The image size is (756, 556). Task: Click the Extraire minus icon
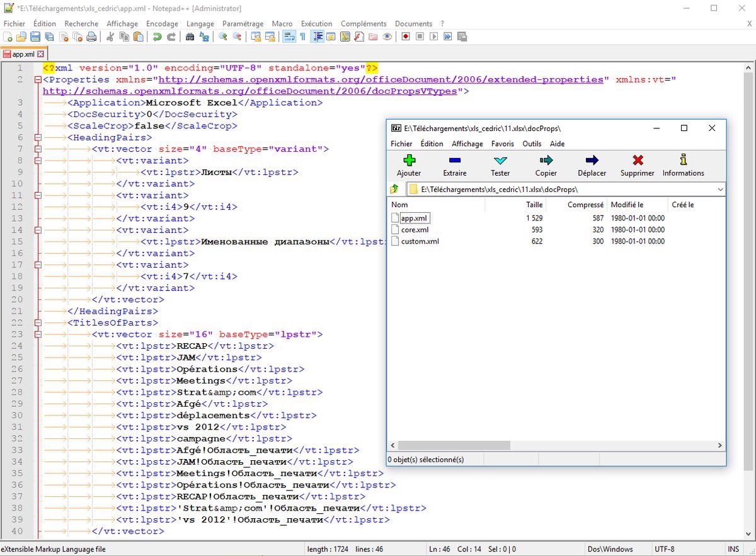point(454,161)
